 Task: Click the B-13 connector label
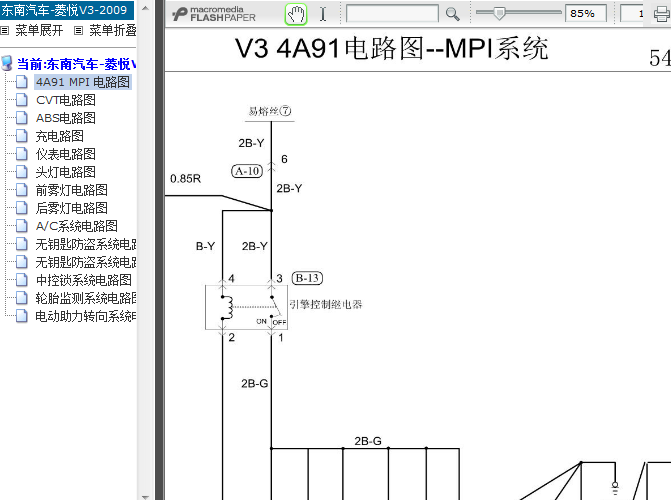[x=307, y=278]
